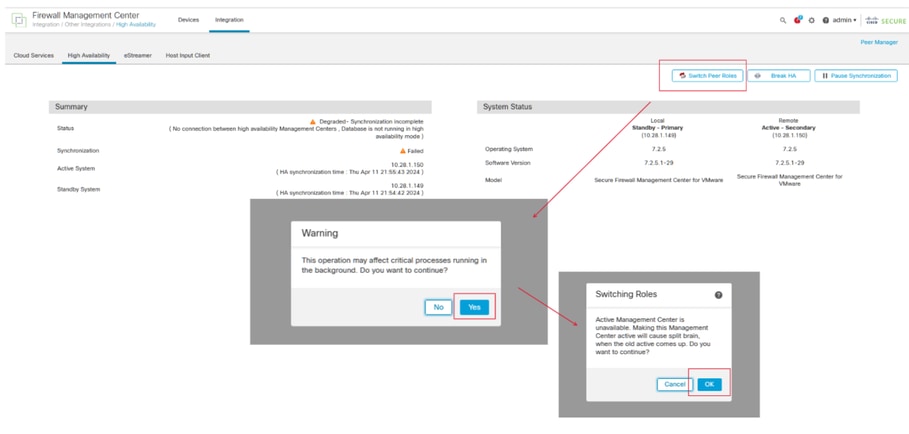The height and width of the screenshot is (434, 909).
Task: Click the help icon in Switching Roles dialog
Action: [x=718, y=295]
